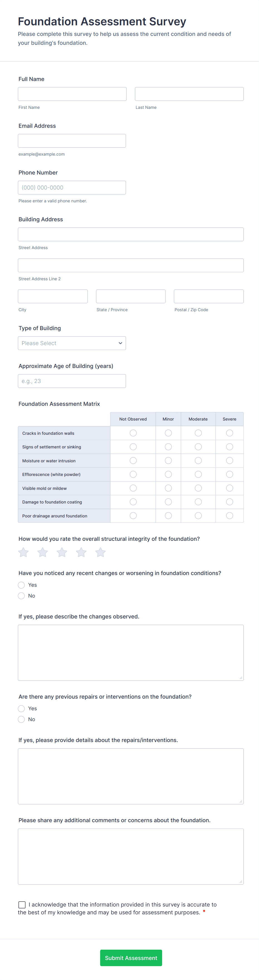Choose Yes for recent foundation changes
Screen dimensions: 259x980
[21, 585]
